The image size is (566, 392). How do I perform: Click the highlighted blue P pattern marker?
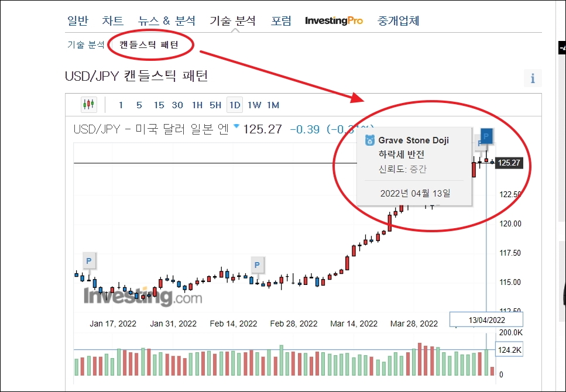(x=486, y=136)
